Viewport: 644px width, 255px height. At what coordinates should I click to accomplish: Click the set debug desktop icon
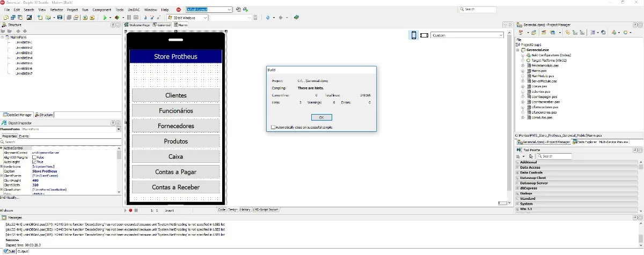tap(245, 9)
